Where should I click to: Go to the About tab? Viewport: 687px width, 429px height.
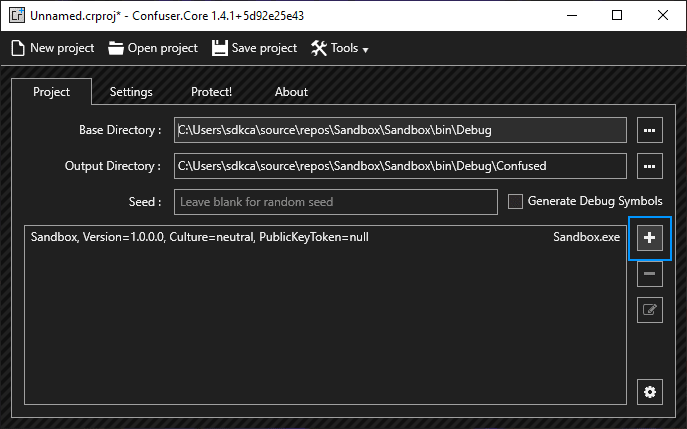coord(291,92)
